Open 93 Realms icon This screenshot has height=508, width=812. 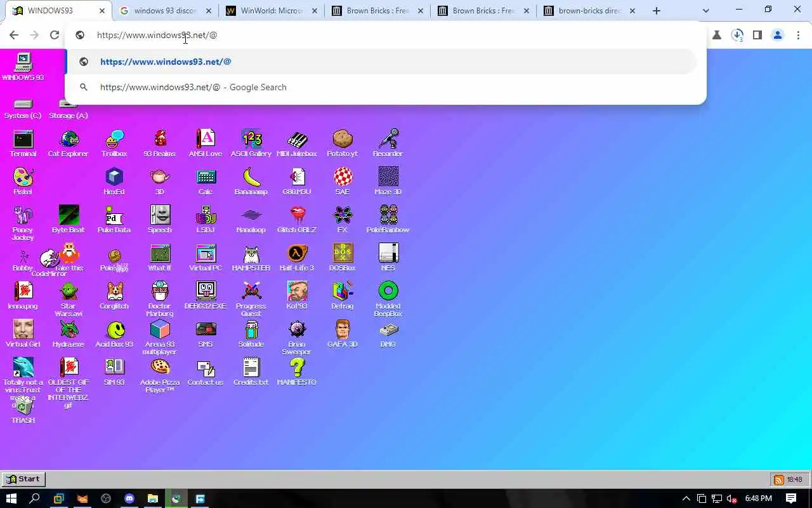(160, 144)
